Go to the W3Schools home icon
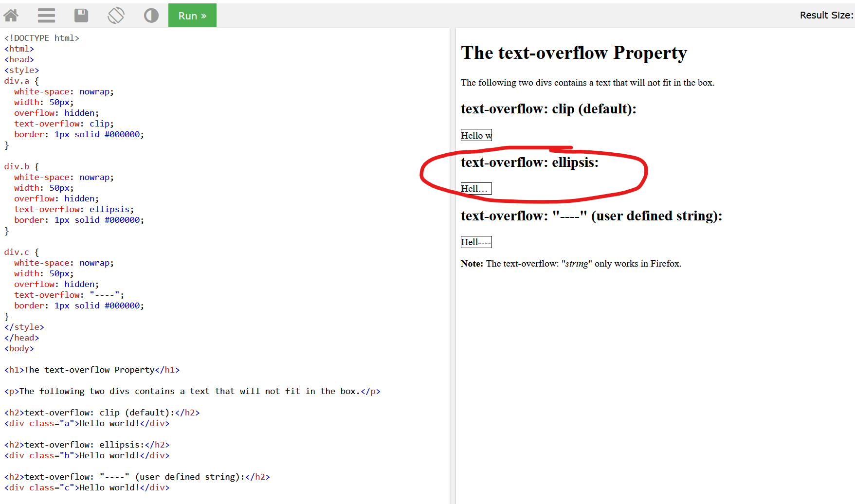 coord(11,16)
